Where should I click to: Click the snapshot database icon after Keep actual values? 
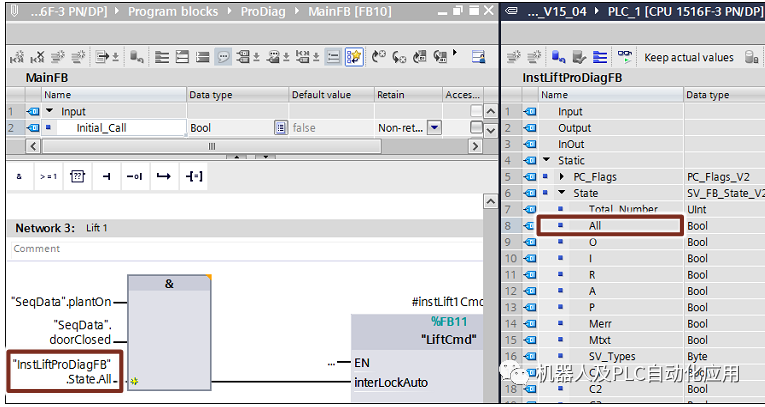(751, 58)
